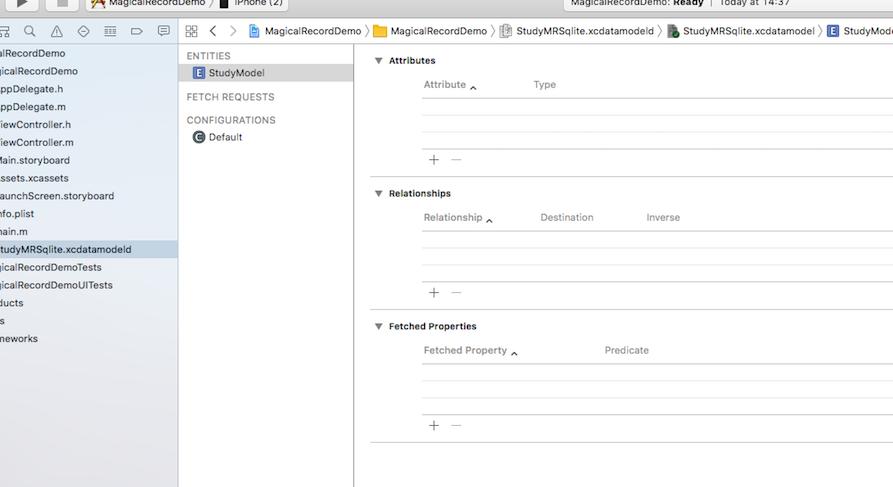Click StudyMRSqlite.xcdatamodel breadcrumb
The width and height of the screenshot is (893, 487).
coord(741,31)
